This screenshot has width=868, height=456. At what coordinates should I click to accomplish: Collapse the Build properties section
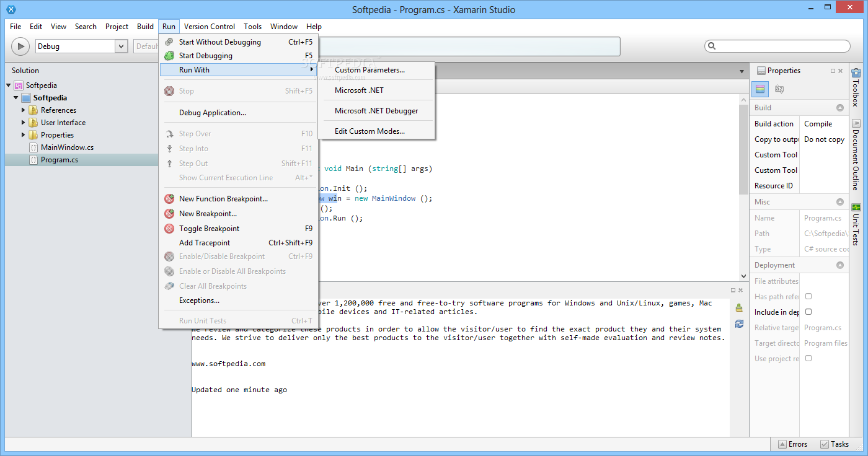(x=840, y=108)
